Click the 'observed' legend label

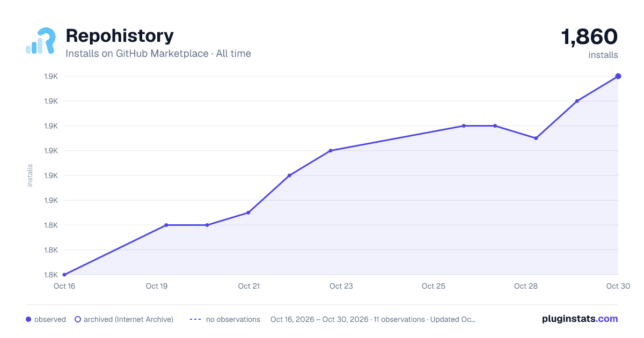[50, 319]
